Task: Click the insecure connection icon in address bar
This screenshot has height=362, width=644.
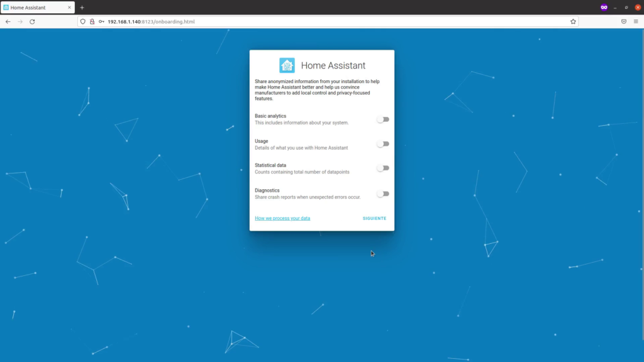Action: 92,21
